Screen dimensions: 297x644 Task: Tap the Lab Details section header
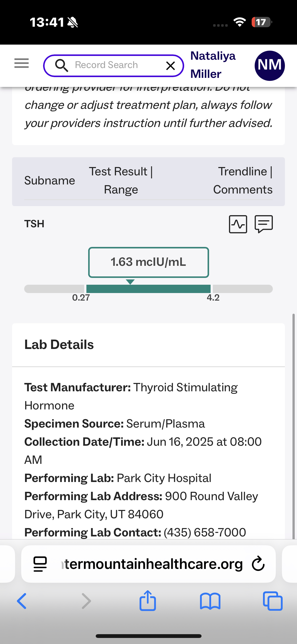tap(59, 344)
